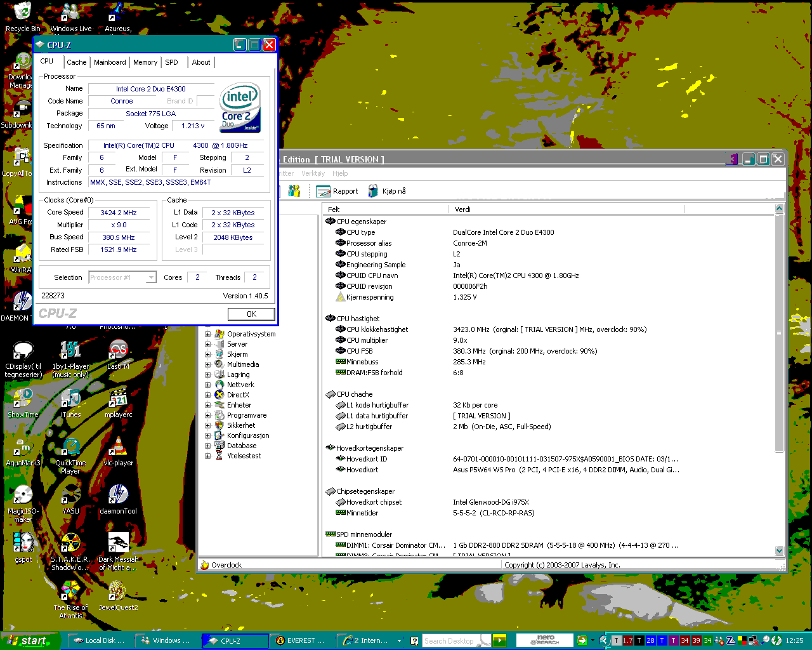Switch to EVEREST taskbar item
812x650 pixels.
pyautogui.click(x=301, y=640)
